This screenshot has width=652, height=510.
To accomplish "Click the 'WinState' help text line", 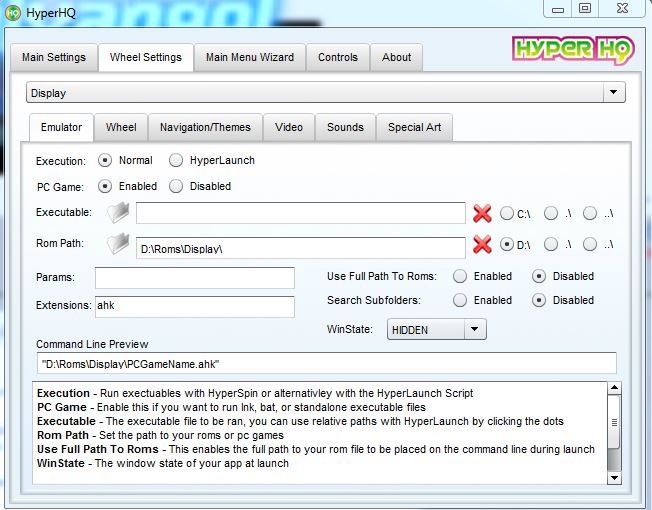I will 163,463.
